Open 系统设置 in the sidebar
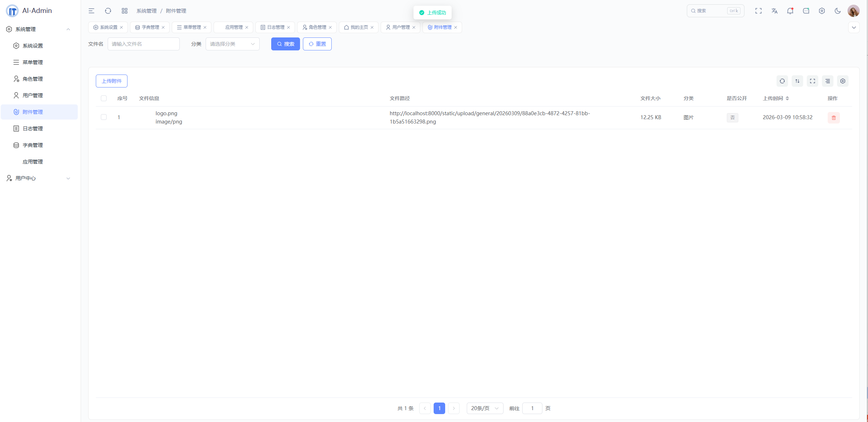The image size is (868, 422). tap(39, 46)
